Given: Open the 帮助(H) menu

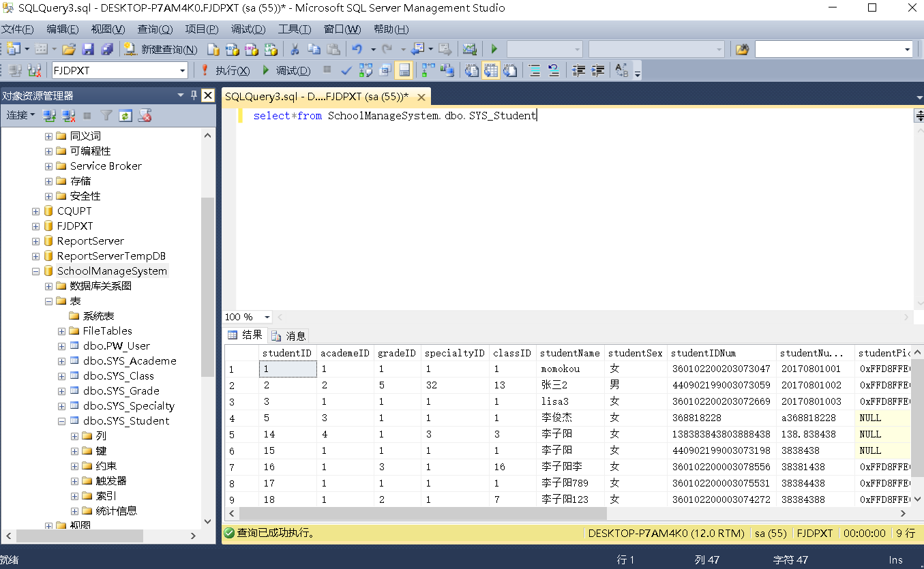Looking at the screenshot, I should click(391, 29).
